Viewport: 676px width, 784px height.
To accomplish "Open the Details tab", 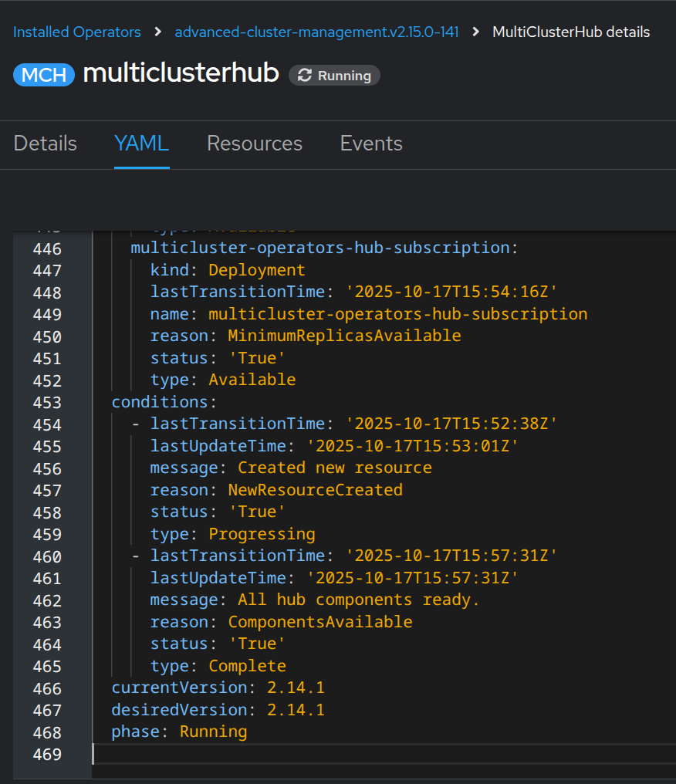I will 46,144.
